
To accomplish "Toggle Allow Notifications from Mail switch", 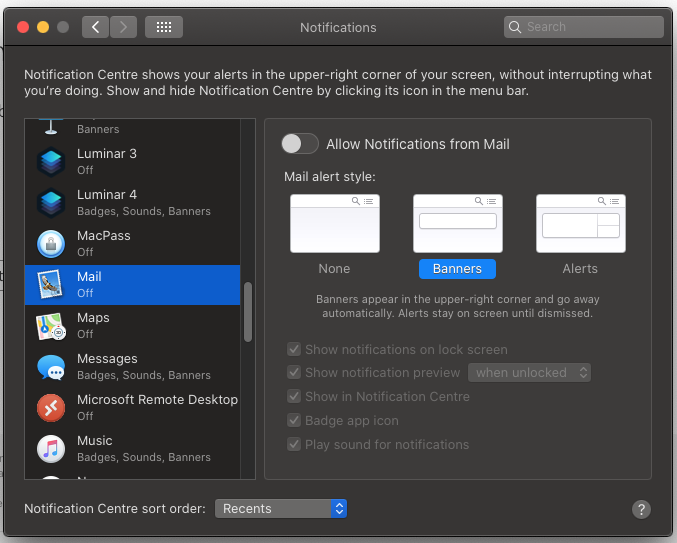I will pyautogui.click(x=300, y=144).
